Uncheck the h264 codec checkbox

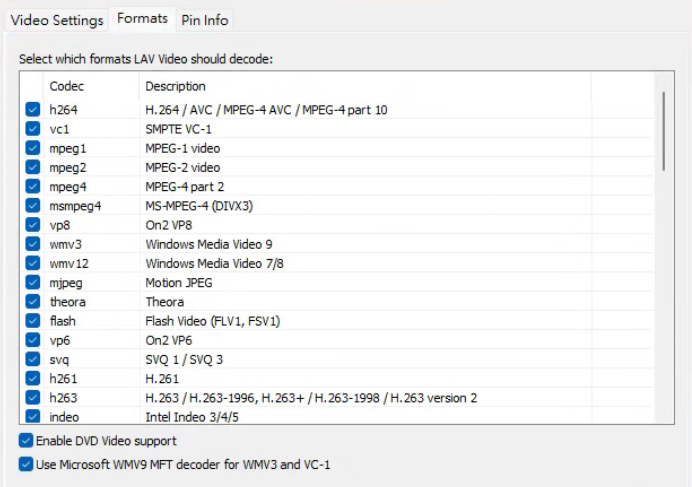(33, 110)
